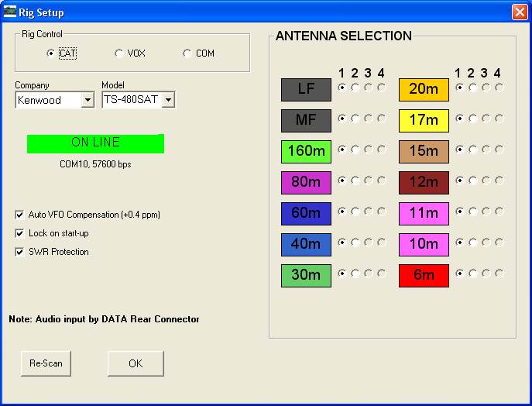Select the VOX rig control option

click(118, 53)
